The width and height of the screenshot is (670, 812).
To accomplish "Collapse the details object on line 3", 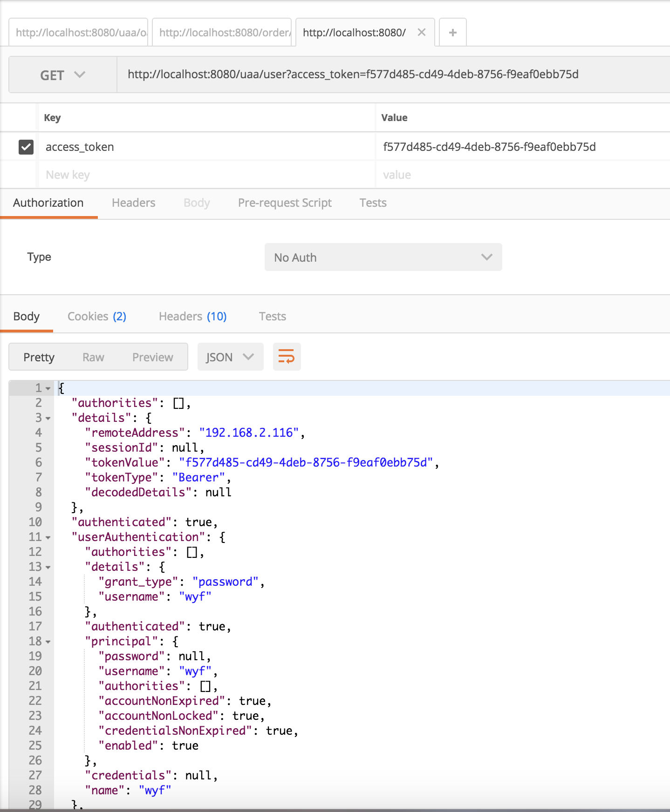I will (48, 418).
